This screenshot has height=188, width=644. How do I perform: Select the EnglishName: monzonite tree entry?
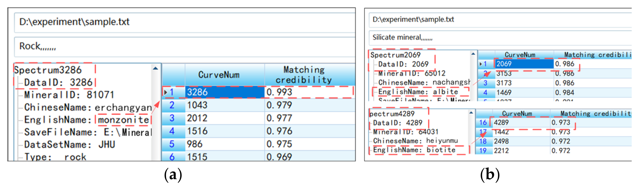86,120
